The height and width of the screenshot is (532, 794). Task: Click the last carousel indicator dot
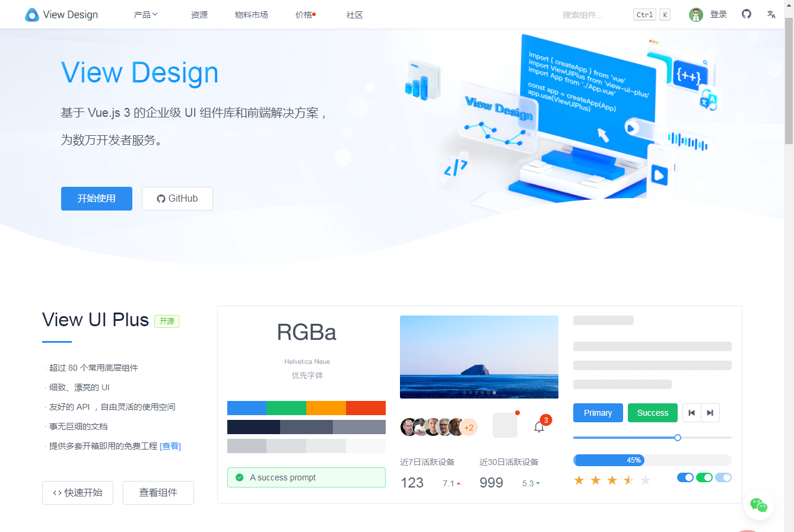click(x=494, y=393)
